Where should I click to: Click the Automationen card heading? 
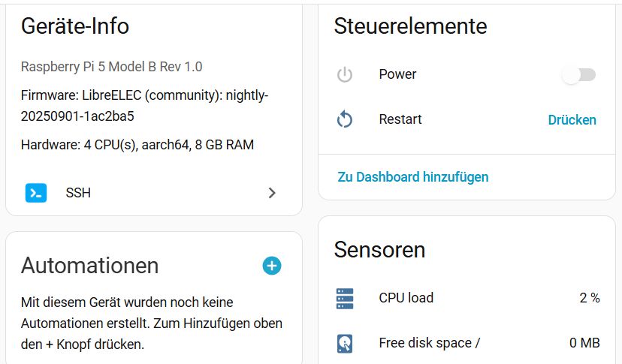[x=89, y=266]
